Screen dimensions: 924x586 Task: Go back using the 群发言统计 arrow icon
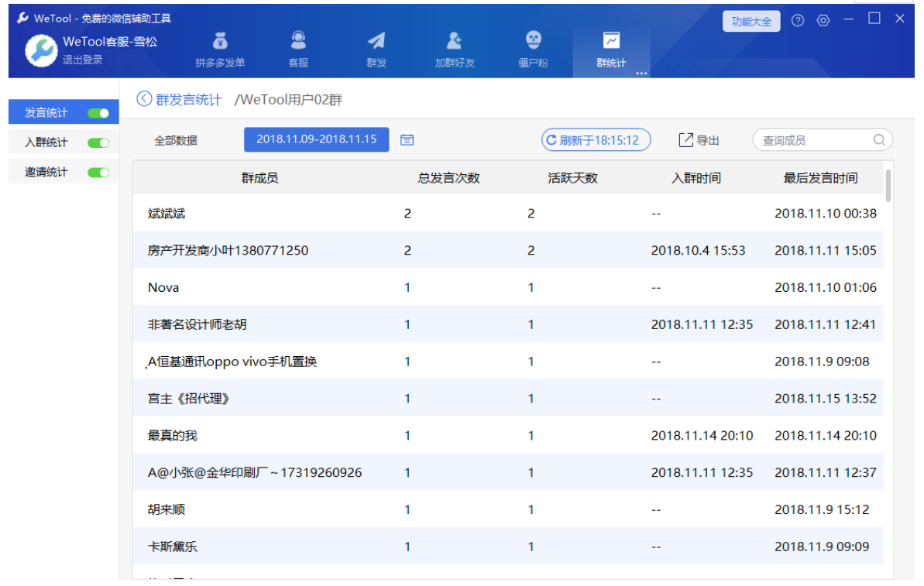click(144, 98)
